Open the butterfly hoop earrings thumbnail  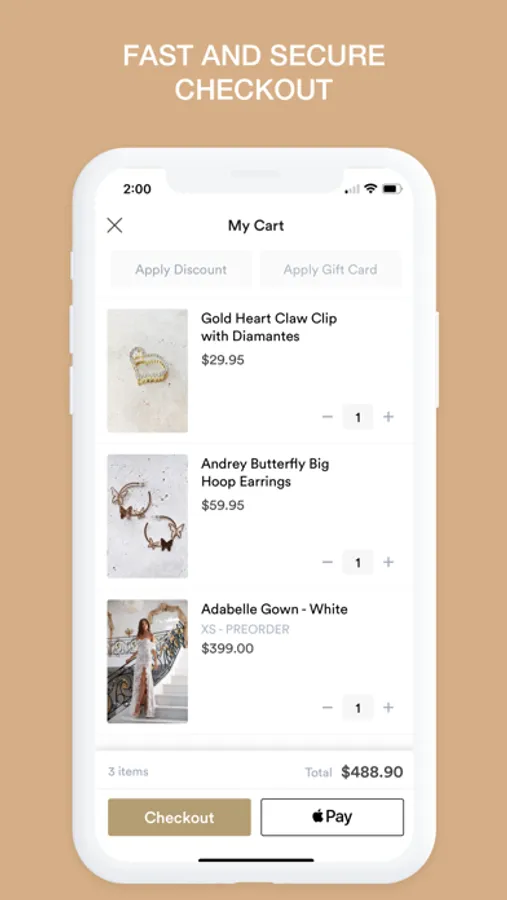click(x=148, y=516)
